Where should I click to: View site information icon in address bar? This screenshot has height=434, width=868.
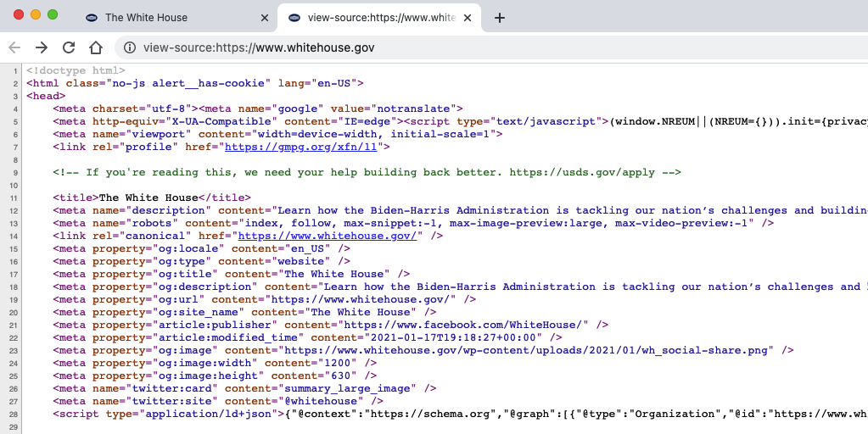tap(130, 48)
